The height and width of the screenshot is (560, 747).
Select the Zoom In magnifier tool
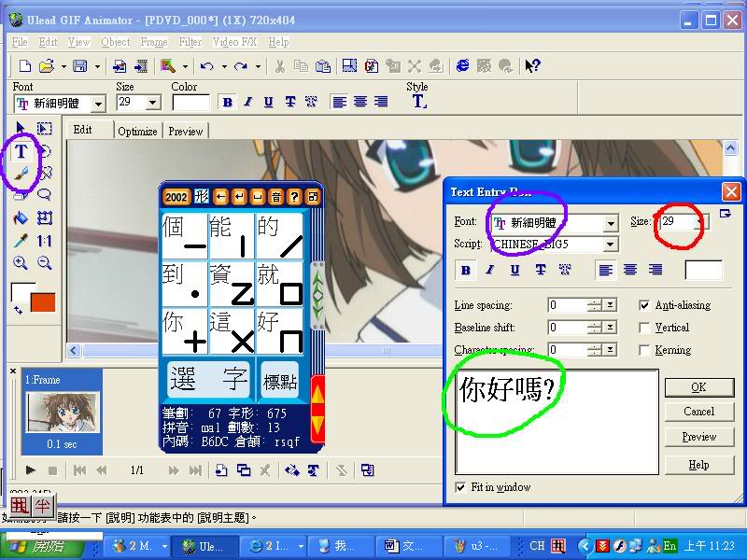(21, 264)
